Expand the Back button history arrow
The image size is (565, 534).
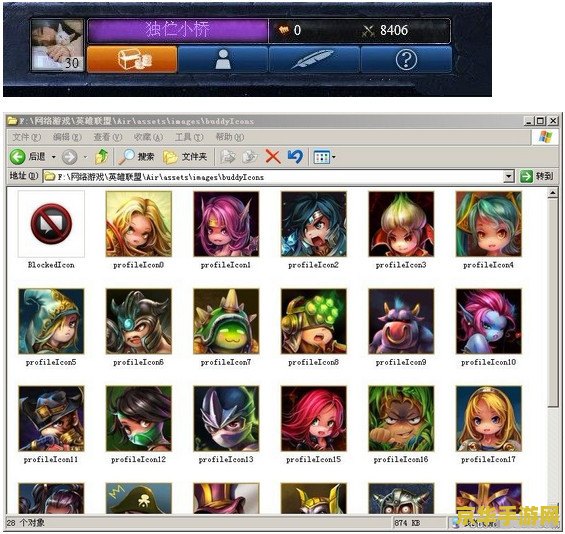[x=54, y=157]
